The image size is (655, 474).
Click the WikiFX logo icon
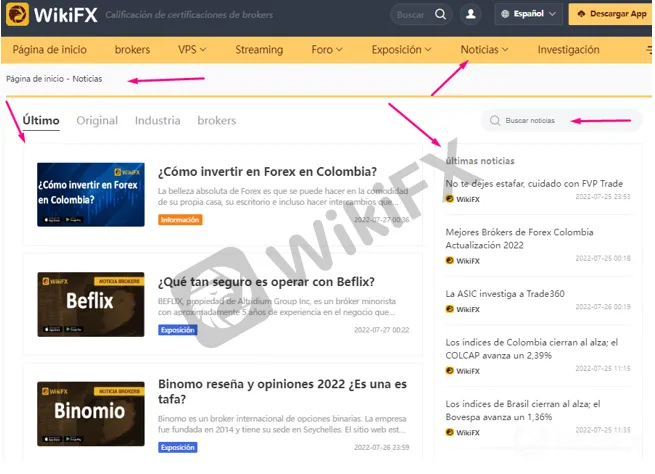pos(18,14)
